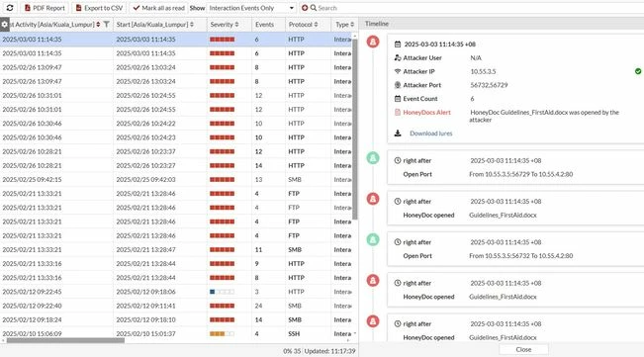Click Attacker IP value 10.55.3.5
Viewport: 644px width, 357px height.
[x=483, y=71]
